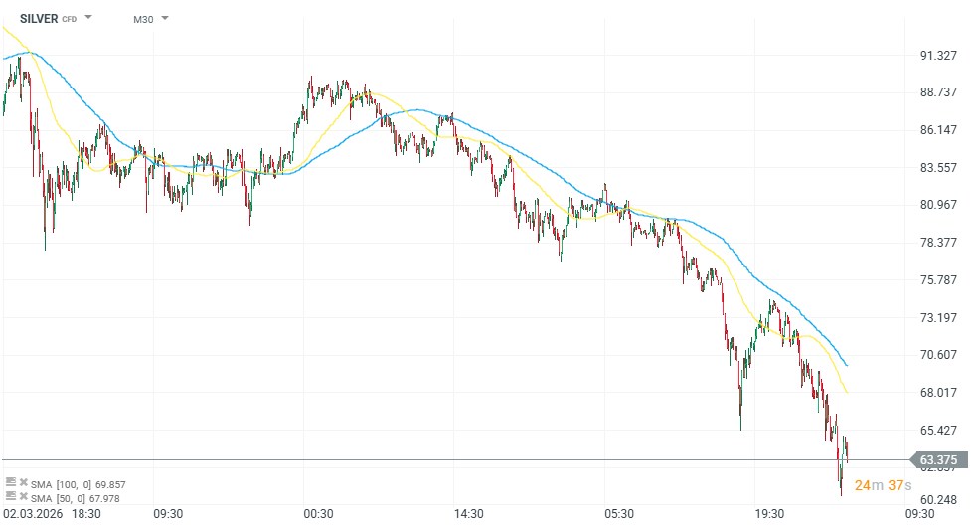The image size is (980, 530).
Task: Open settings icon for SMA 50 indicator
Action: pyautogui.click(x=10, y=495)
